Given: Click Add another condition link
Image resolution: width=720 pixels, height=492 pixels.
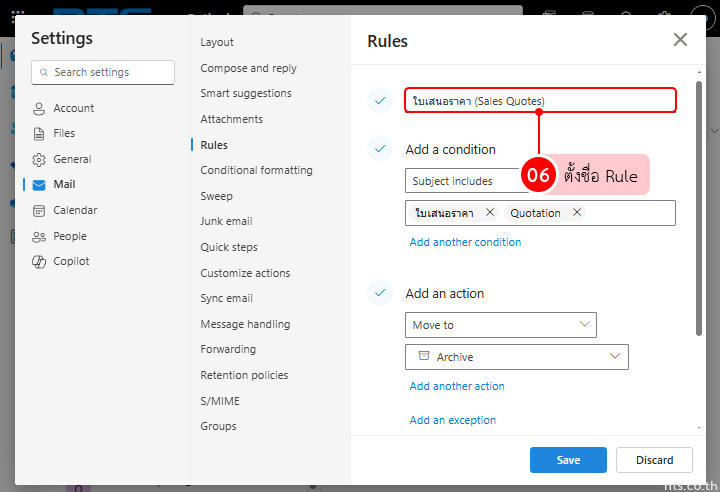Looking at the screenshot, I should (x=465, y=242).
